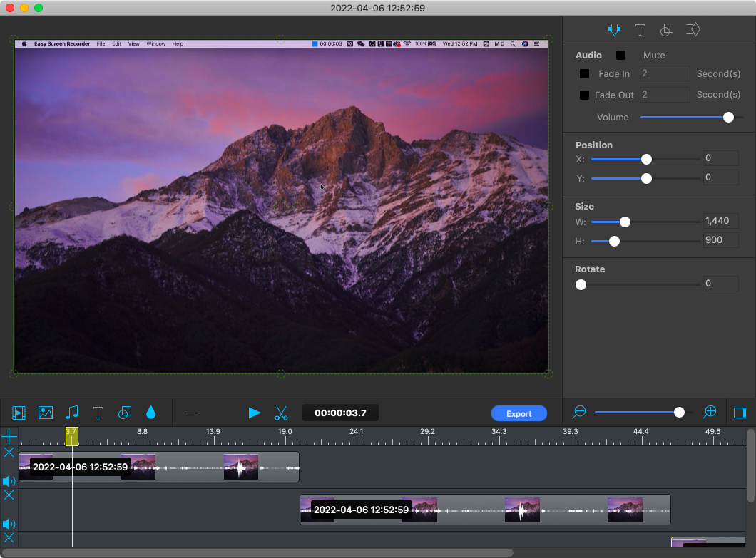Enable the Mute checkbox
Image resolution: width=756 pixels, height=558 pixels.
click(621, 56)
